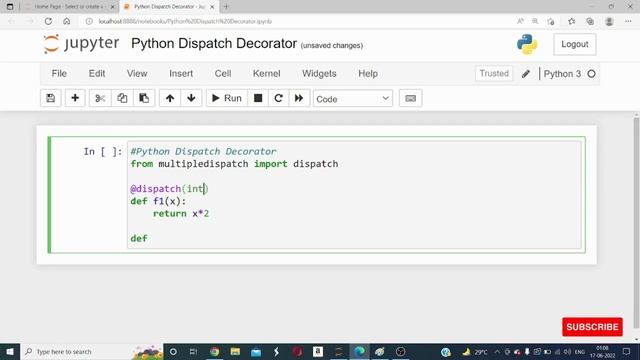Open Microsoft Edge taskbar icon
This screenshot has height=360, width=640.
point(360,351)
